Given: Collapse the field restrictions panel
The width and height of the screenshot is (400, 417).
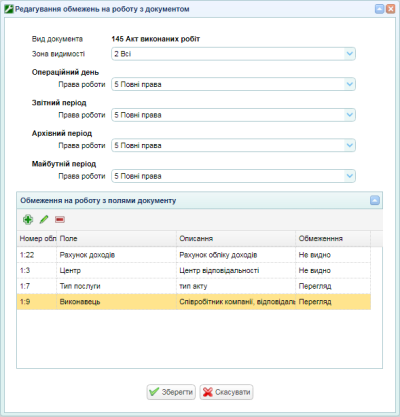Looking at the screenshot, I should [x=375, y=200].
